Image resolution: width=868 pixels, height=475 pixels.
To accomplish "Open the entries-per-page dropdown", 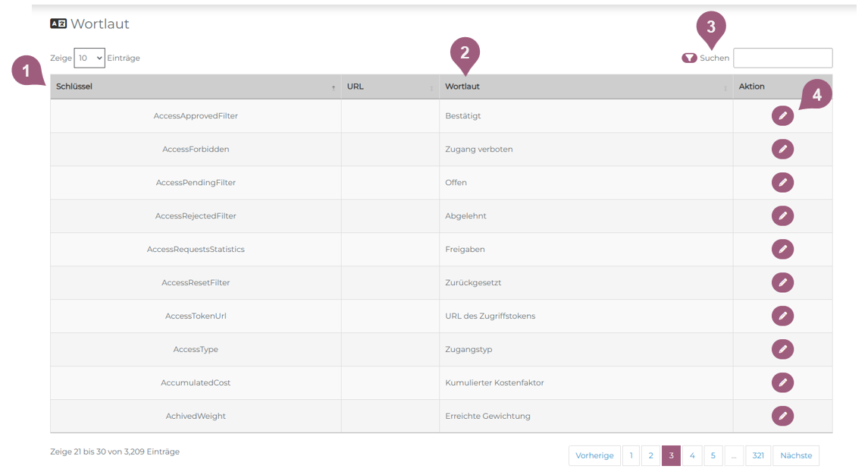I will tap(89, 58).
